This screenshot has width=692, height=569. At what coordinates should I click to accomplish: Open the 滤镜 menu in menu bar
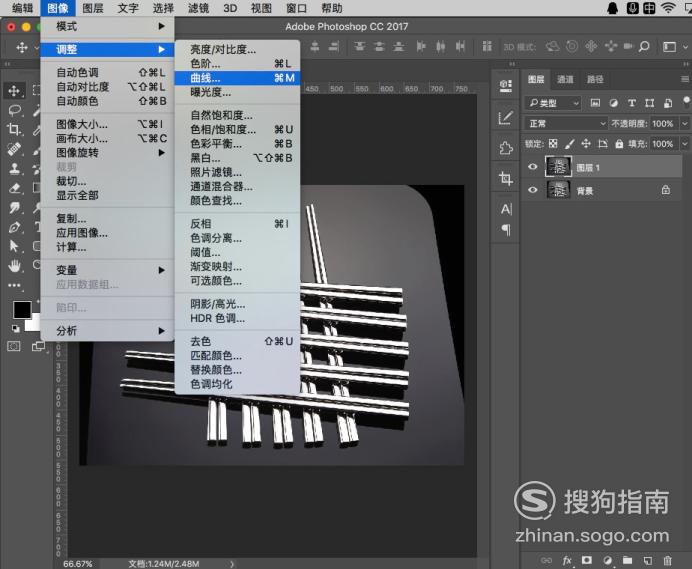199,8
